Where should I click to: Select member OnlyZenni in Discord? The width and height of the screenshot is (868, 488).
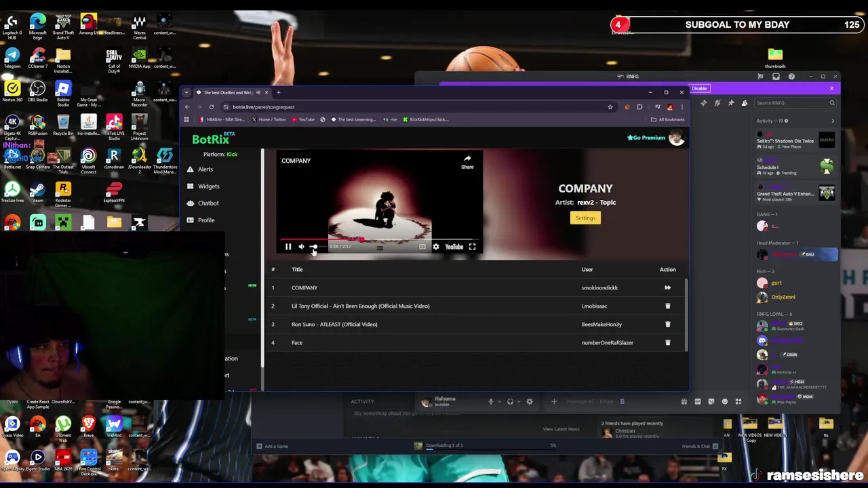(x=783, y=297)
